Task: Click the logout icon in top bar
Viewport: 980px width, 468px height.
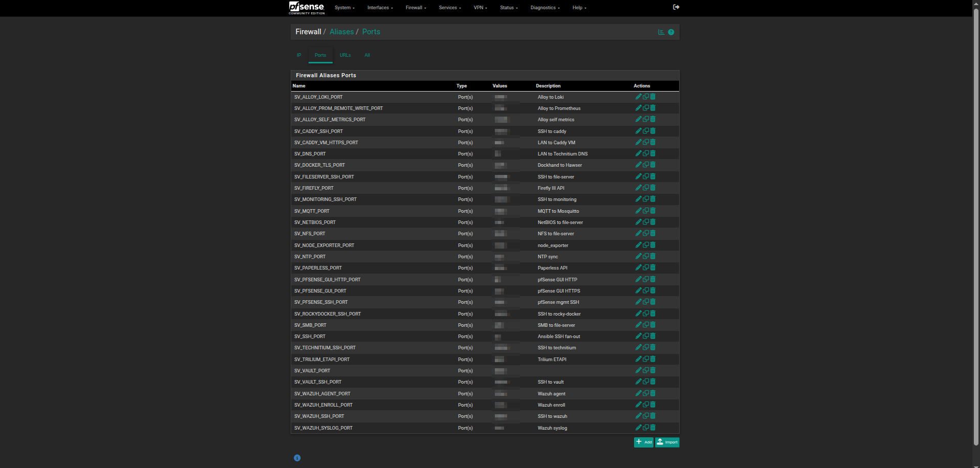Action: point(676,7)
